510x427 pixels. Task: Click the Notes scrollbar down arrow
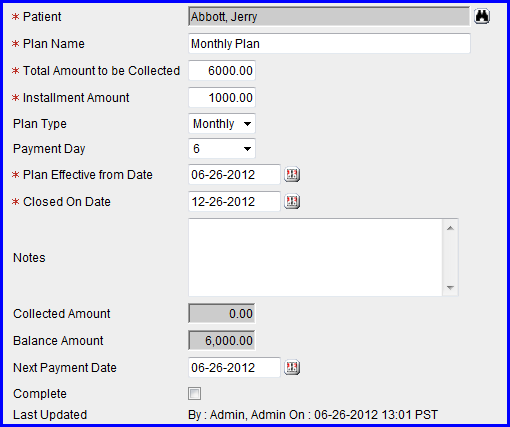coord(450,287)
